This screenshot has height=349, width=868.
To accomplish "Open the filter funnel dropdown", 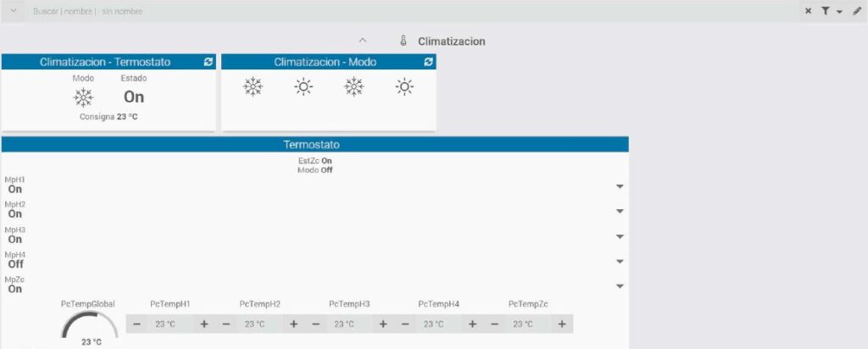I will pos(830,11).
